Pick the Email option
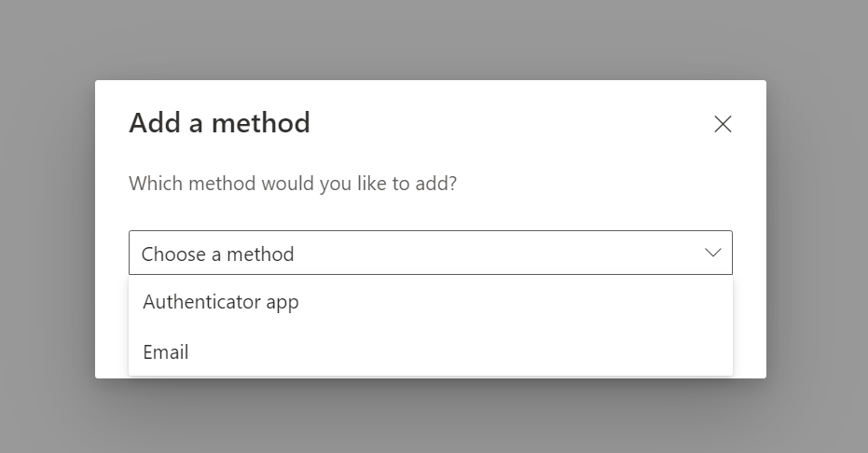 431,351
